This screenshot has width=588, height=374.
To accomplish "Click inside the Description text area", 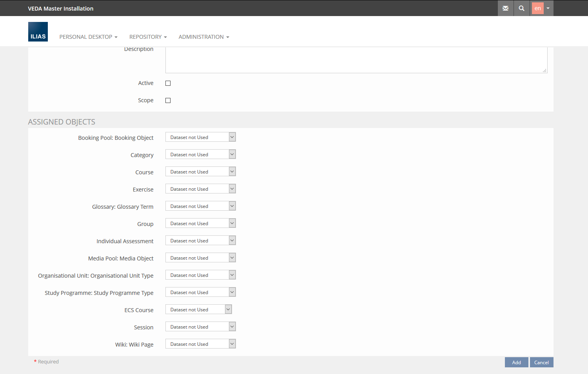I will pyautogui.click(x=356, y=60).
